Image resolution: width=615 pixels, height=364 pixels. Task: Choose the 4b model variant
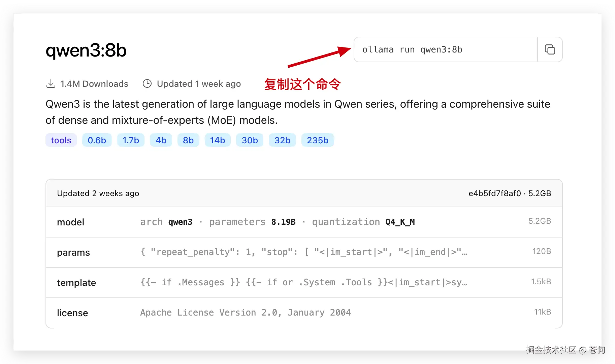[161, 140]
